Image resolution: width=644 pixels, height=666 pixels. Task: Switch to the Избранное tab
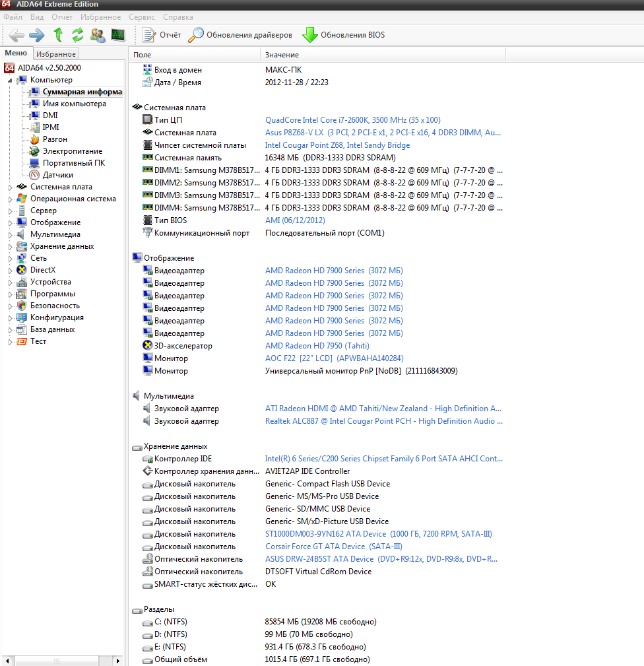56,54
